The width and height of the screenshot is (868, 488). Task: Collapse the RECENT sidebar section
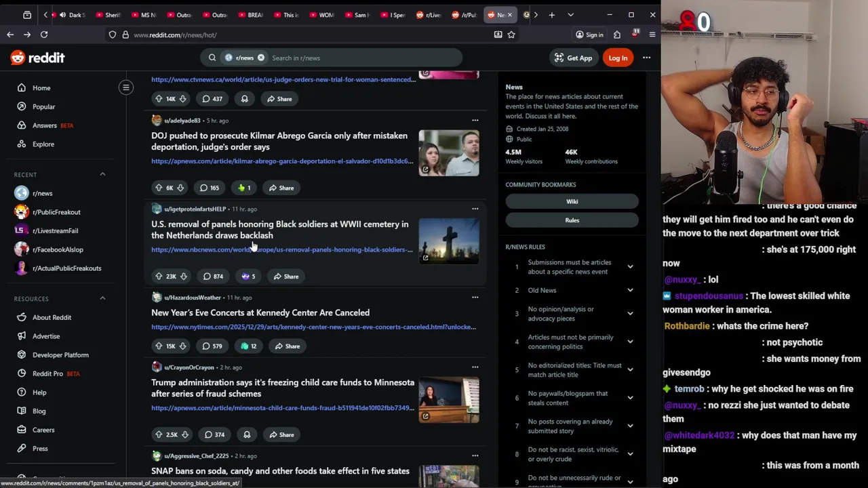(102, 174)
